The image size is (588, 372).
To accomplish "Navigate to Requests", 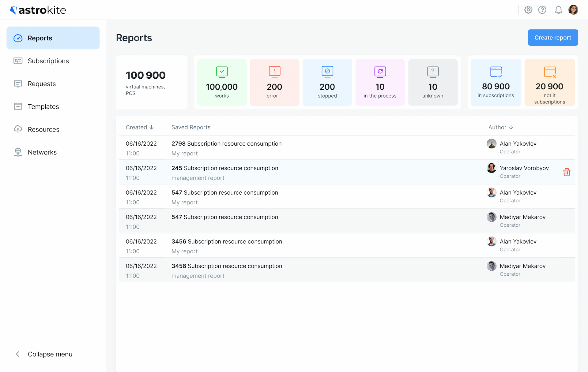I will coord(53,84).
